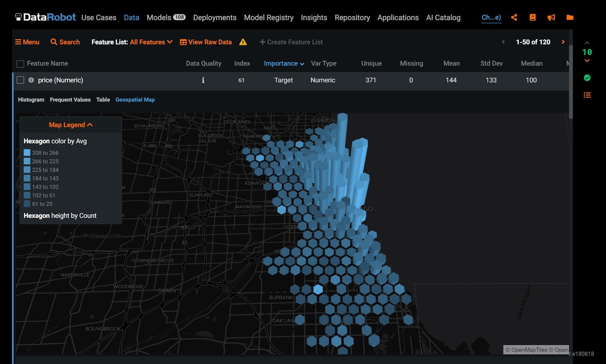Increase worker count with up chevron
The image size is (606, 364).
tap(587, 43)
